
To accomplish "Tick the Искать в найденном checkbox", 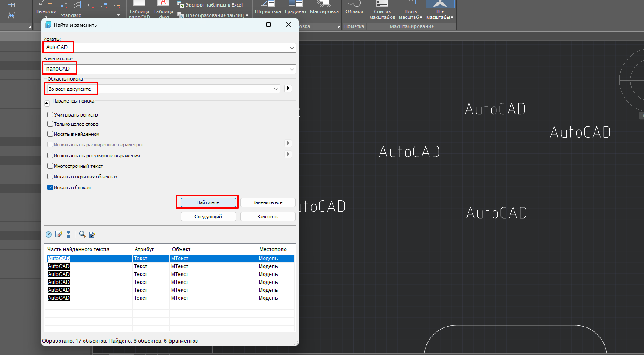I will click(x=50, y=134).
